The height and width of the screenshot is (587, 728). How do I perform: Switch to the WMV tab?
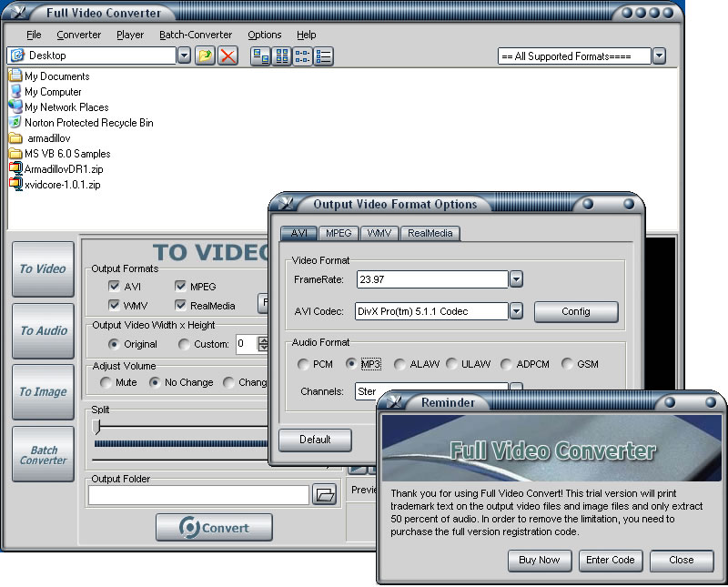(x=379, y=233)
